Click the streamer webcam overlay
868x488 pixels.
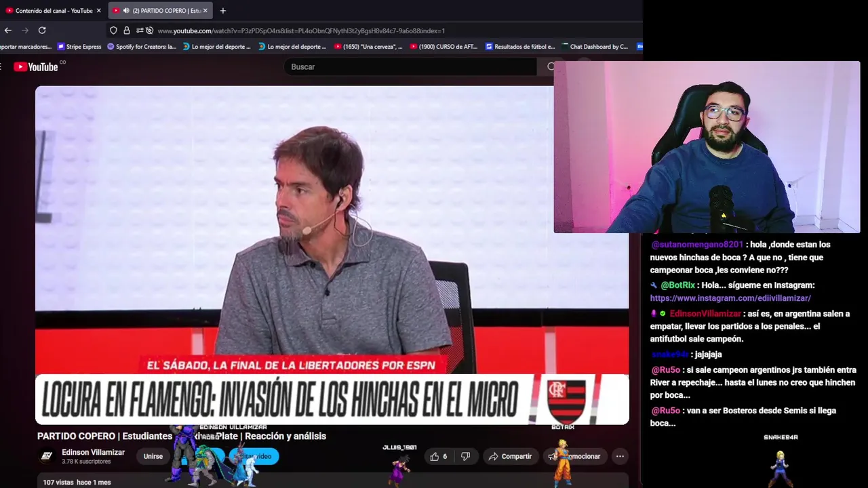[707, 147]
